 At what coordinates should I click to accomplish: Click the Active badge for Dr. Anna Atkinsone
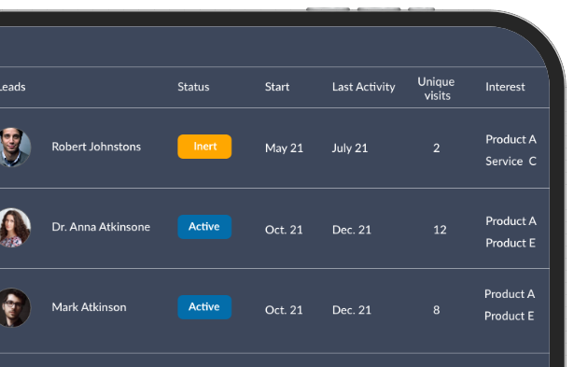click(x=204, y=227)
